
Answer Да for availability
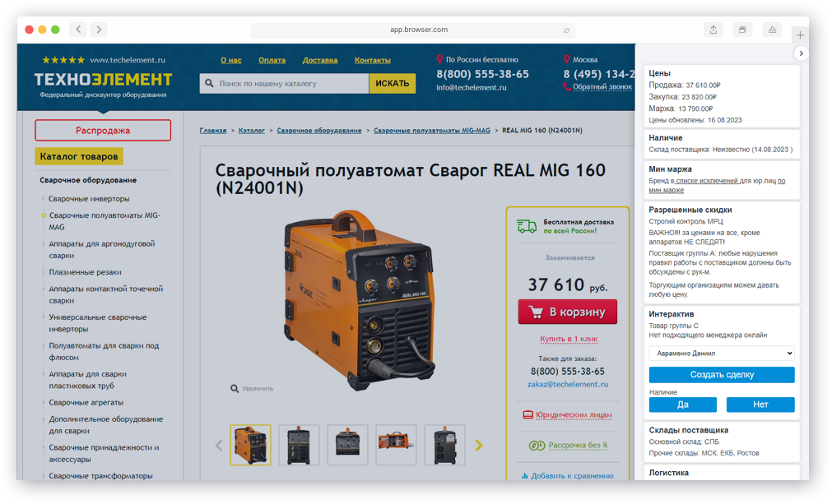[683, 405]
